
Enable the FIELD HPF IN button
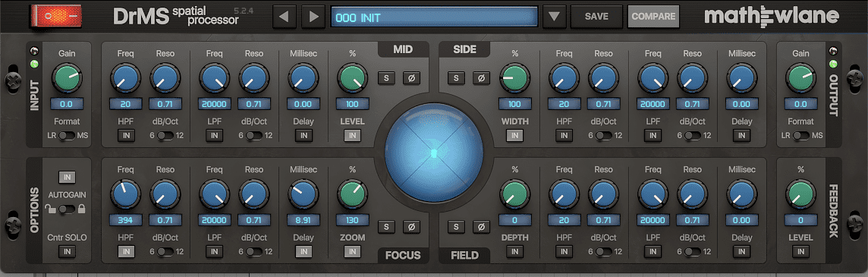564,252
